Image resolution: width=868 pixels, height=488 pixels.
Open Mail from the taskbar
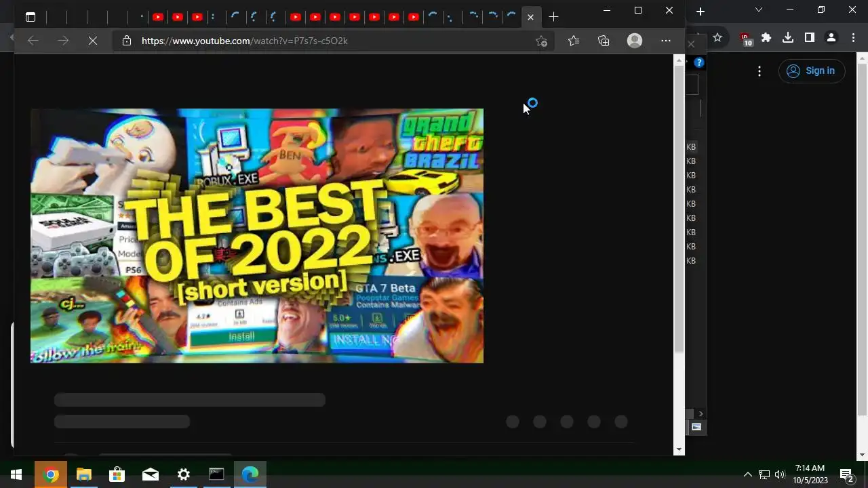[150, 474]
